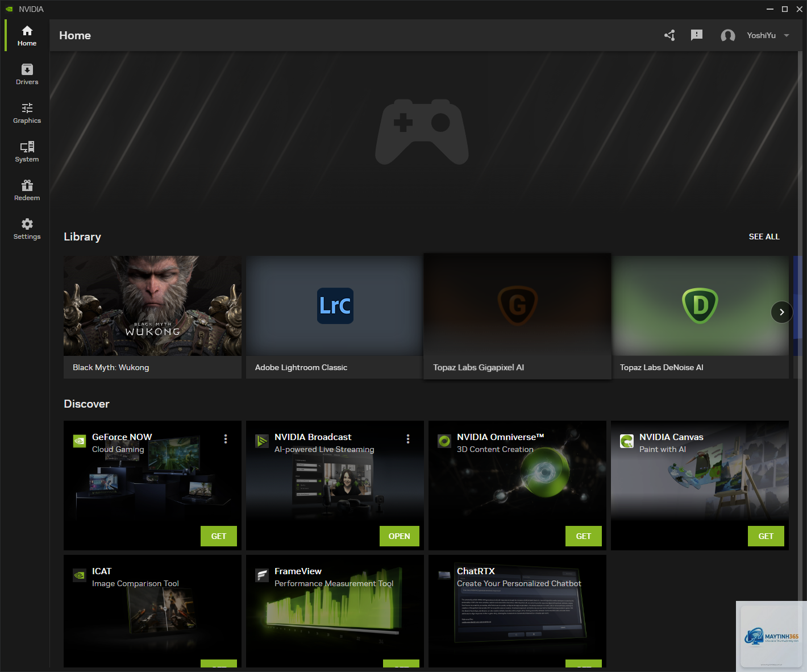Click the NVIDIA logo in title bar

pos(9,9)
